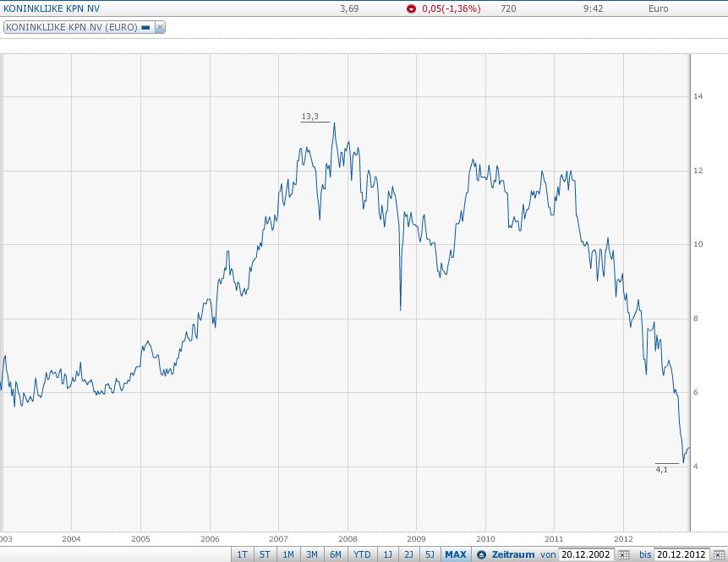Show the YTD performance view

361,554
